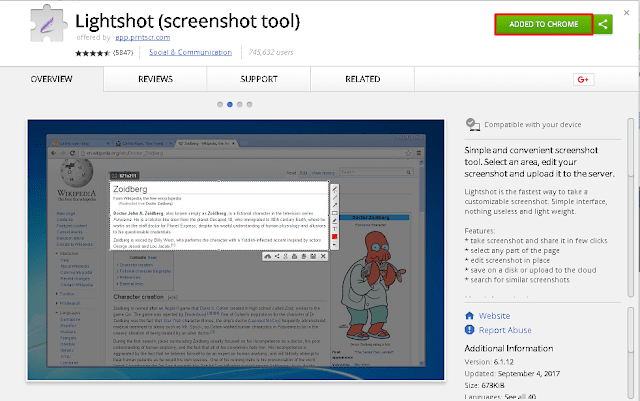Viewport: 640px width, 401px height.
Task: Open the Website link
Action: click(x=494, y=316)
